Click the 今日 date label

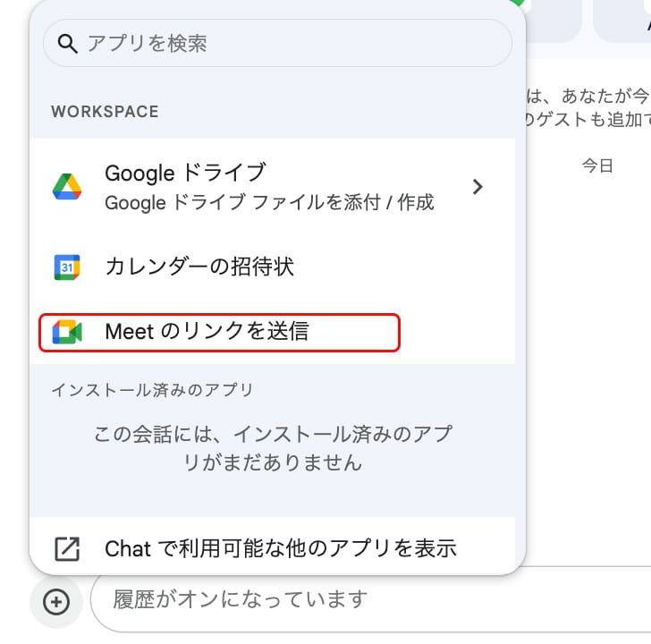(597, 165)
